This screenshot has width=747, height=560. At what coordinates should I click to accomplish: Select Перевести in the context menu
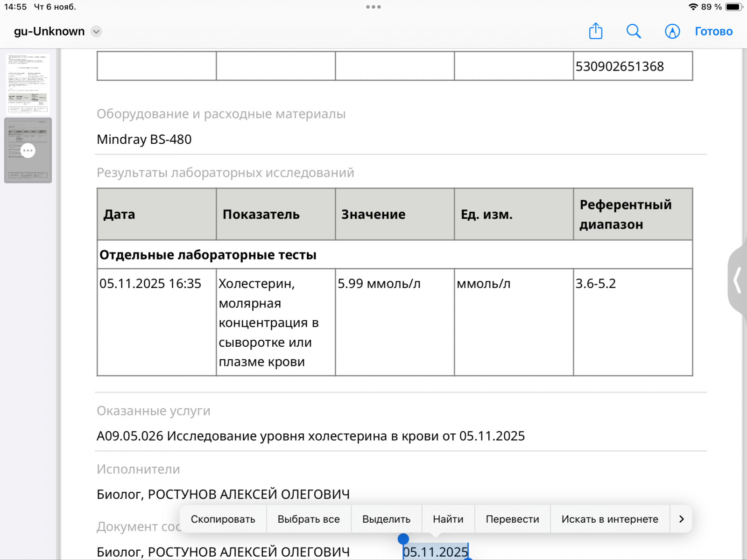tap(512, 519)
